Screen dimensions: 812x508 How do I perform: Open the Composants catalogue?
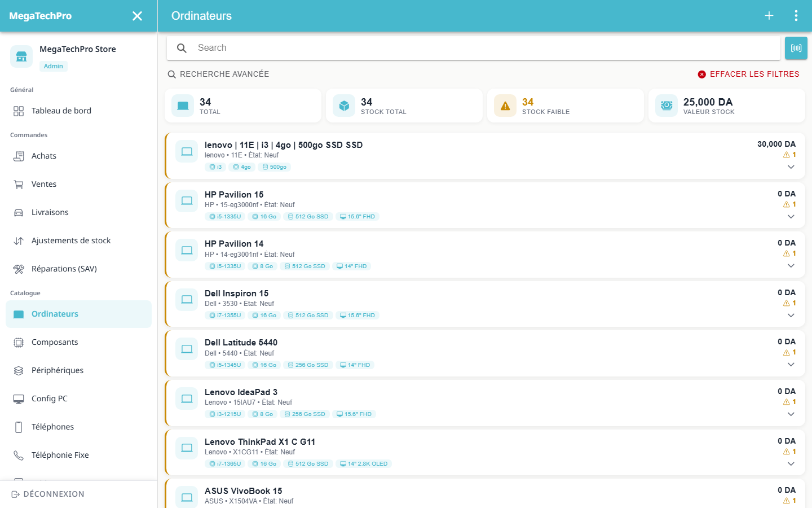(x=78, y=343)
